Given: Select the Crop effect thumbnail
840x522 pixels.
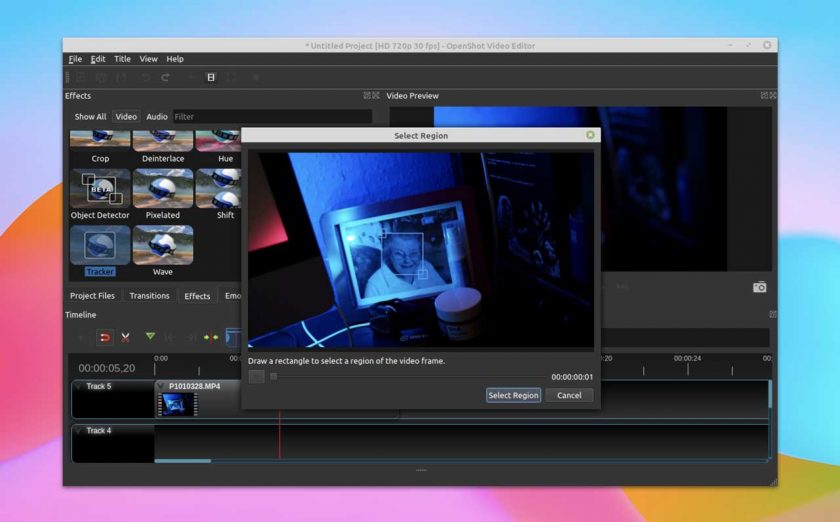Looking at the screenshot, I should click(x=100, y=139).
